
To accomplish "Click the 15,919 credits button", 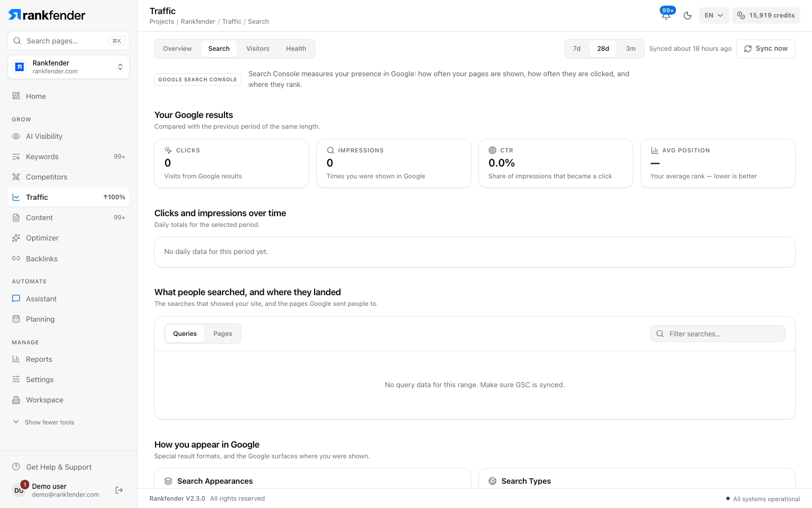I will (x=766, y=15).
